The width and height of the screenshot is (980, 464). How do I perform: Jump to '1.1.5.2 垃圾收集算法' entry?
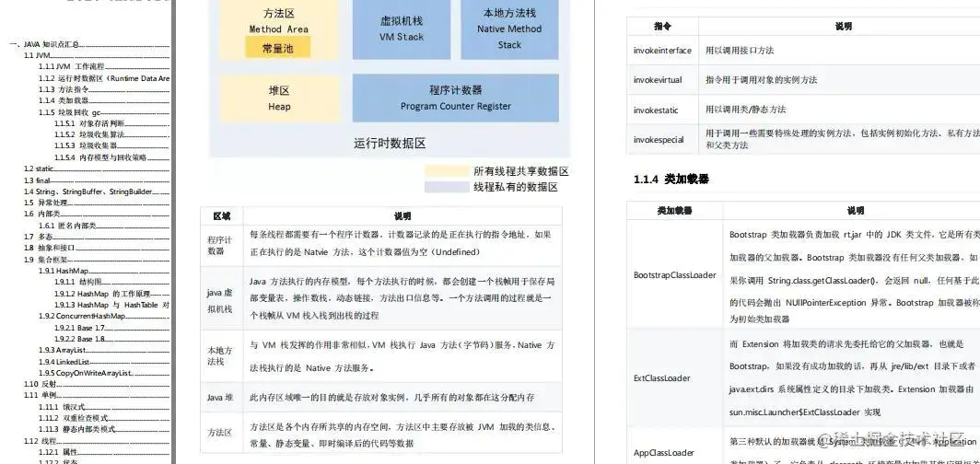click(x=111, y=134)
